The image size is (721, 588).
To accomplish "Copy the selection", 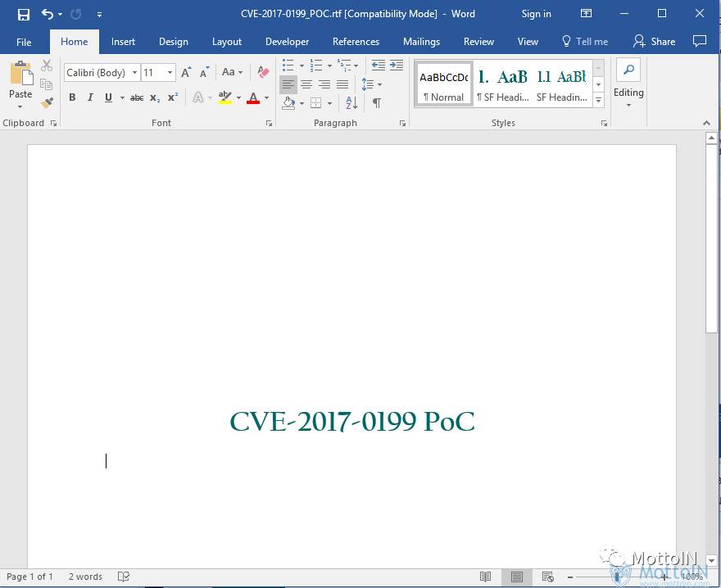I will pos(46,84).
